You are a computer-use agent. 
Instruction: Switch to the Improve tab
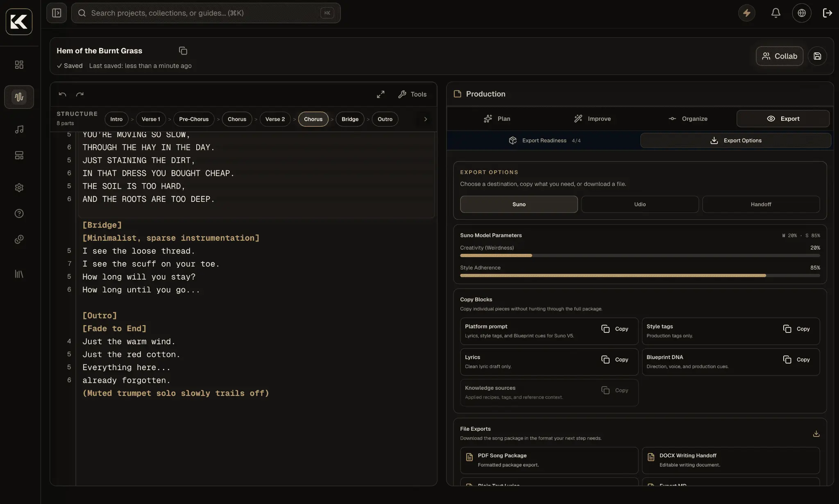592,119
